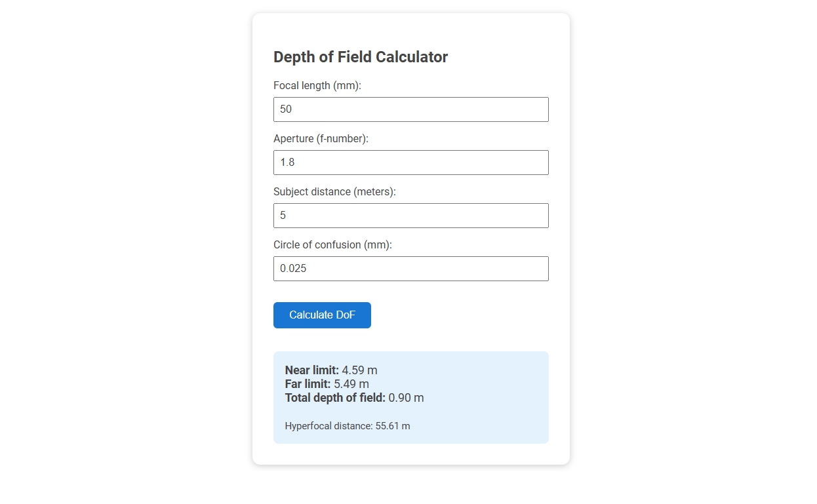Screen dimensions: 817x504
Task: Select the 1.8 aperture value
Action: coord(289,162)
